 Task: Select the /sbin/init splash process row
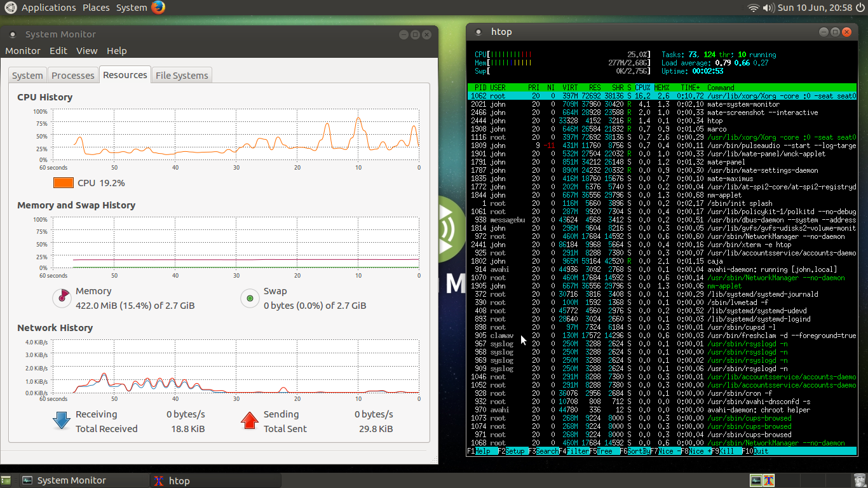[661, 203]
